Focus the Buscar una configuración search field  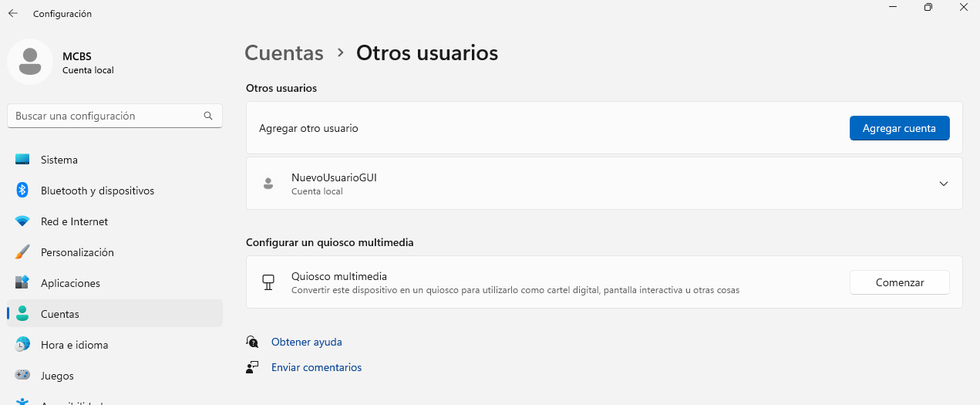[x=104, y=116]
